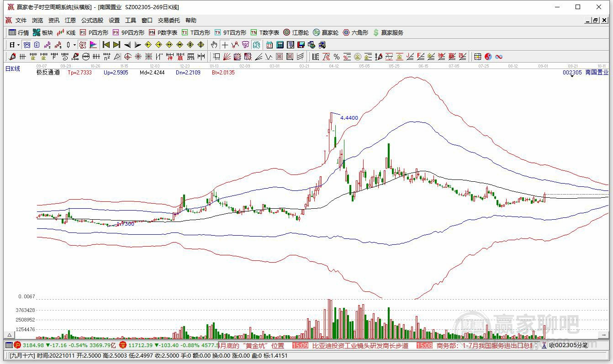This screenshot has height=364, width=613.
Task: Expand the 日 period dropdown arrow
Action: click(18, 45)
